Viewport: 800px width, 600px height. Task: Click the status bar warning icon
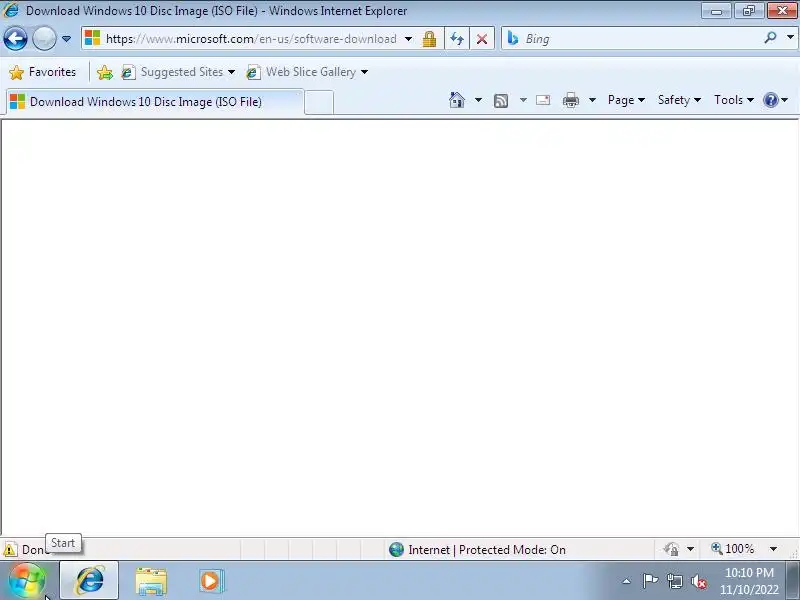10,549
